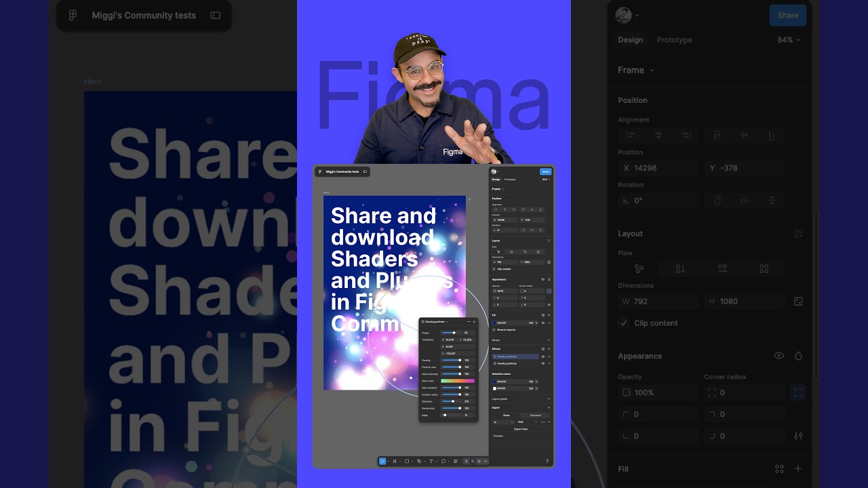Screen dimensions: 868x488
Task: Switch to Design tab in dimmed background panel
Action: (630, 39)
